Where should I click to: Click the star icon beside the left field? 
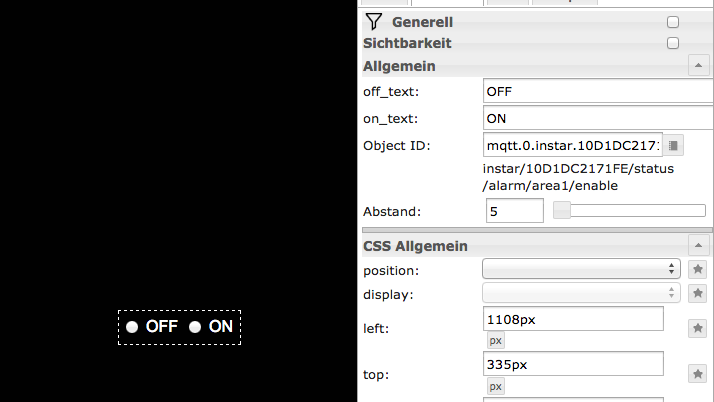tap(698, 328)
